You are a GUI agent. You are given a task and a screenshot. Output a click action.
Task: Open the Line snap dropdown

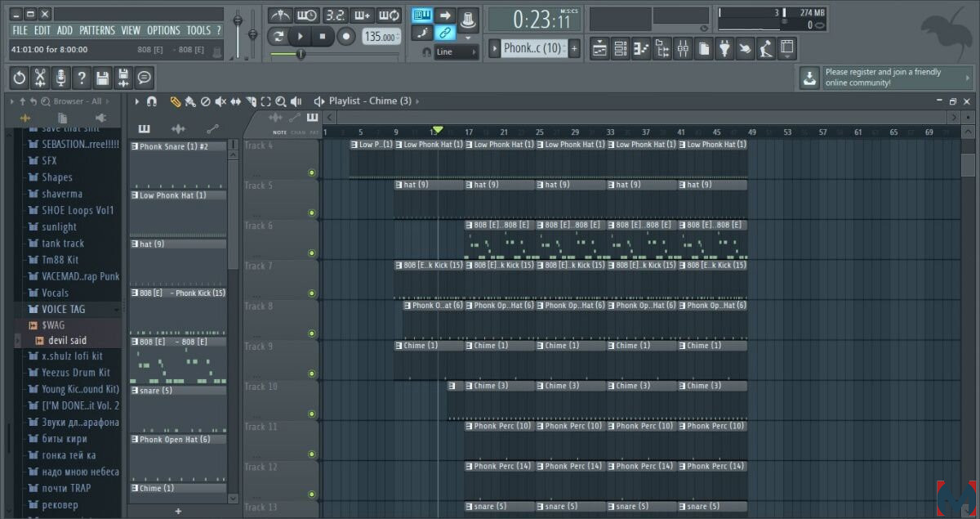(456, 51)
